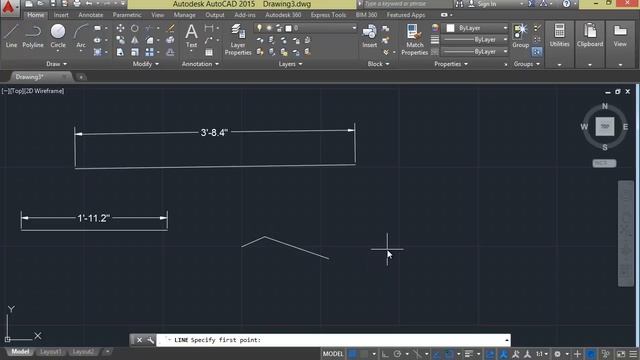Select the Circle tool
This screenshot has height=360, width=640.
[58, 36]
